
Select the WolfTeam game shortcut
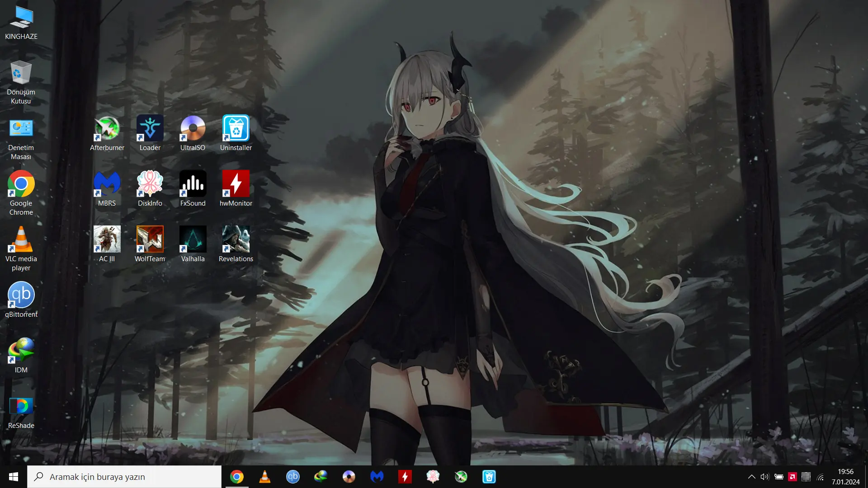coord(150,244)
